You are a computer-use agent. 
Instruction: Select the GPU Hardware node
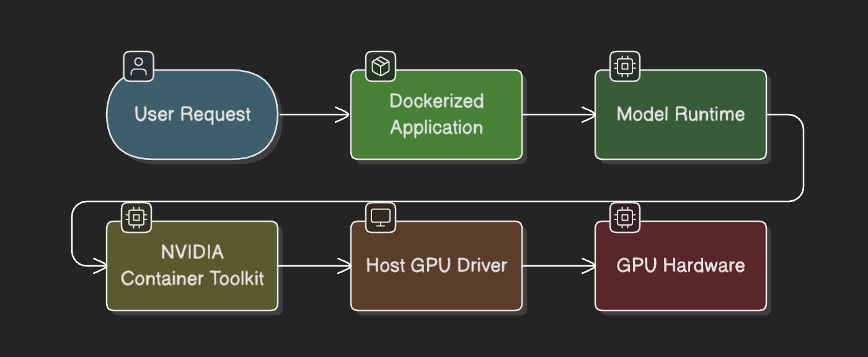tap(680, 265)
